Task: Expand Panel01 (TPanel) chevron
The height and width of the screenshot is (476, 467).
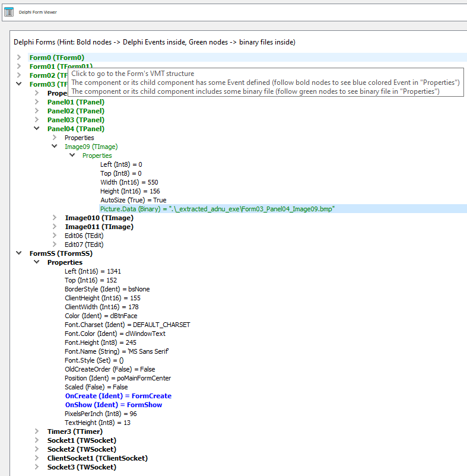Action: tap(37, 101)
